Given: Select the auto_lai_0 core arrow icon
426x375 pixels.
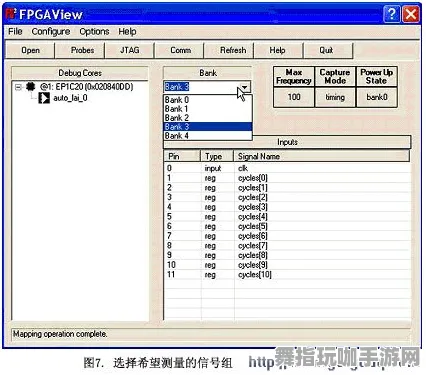Looking at the screenshot, I should point(44,98).
